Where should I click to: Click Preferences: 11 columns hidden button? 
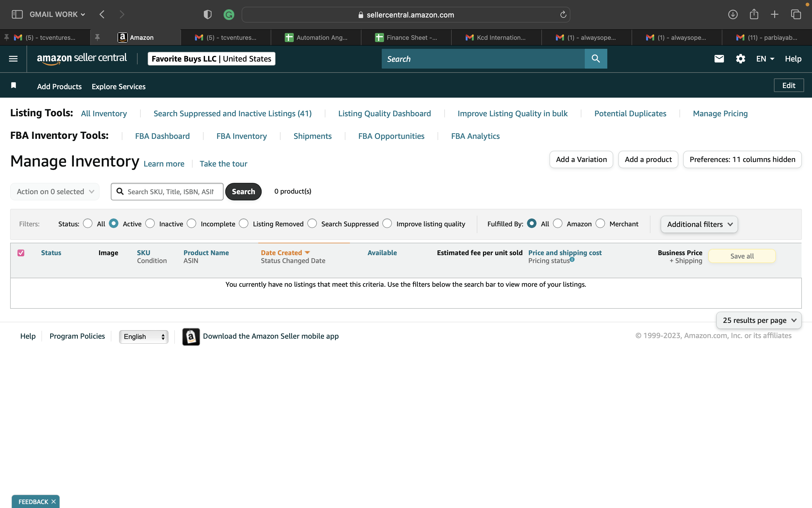coord(743,159)
